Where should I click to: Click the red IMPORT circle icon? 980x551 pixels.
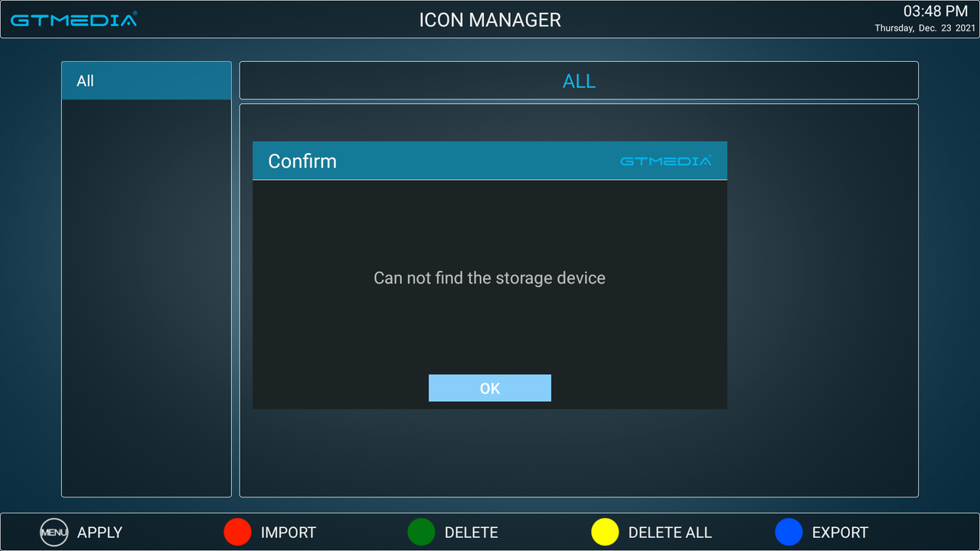click(237, 532)
